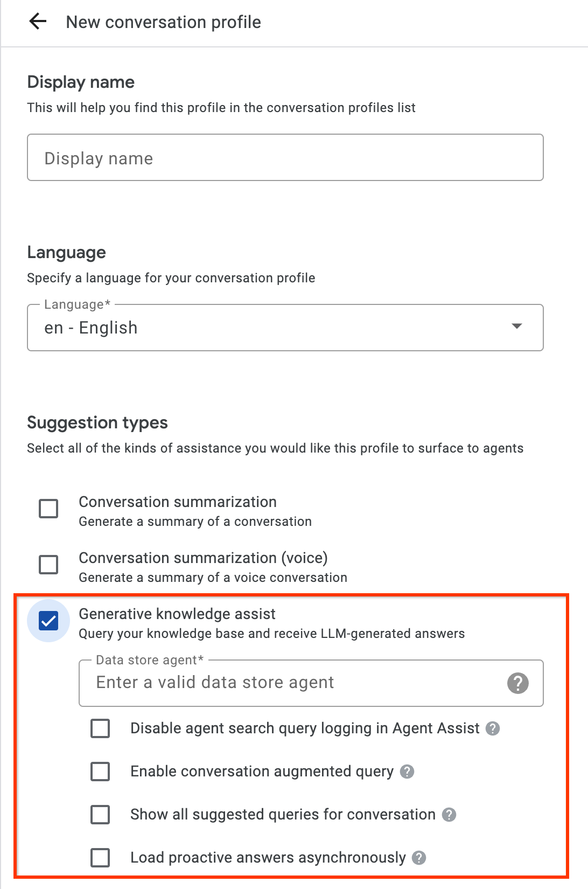Tick Disable agent search query logging
The height and width of the screenshot is (889, 588).
[x=100, y=728]
